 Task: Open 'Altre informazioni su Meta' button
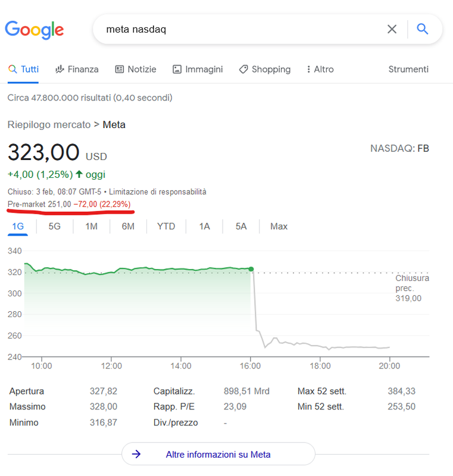pos(218,454)
